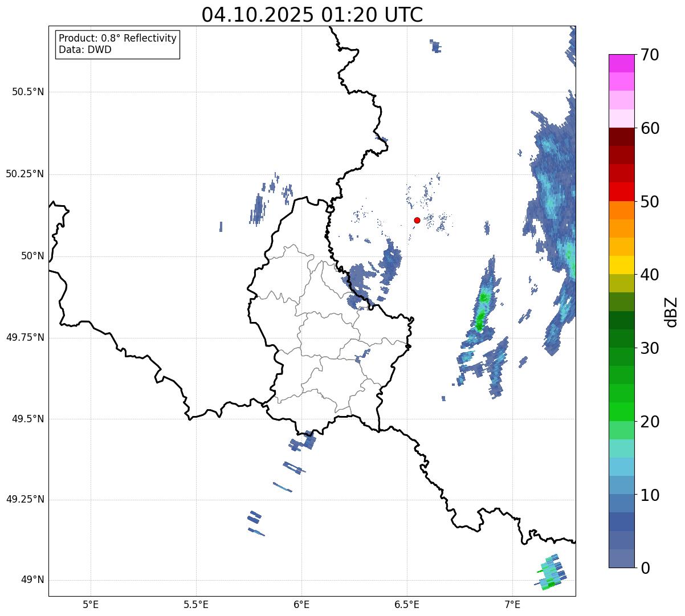Viewport: 685px width, 616px height.
Task: Click the bright red segment just above 50 dBZ
Action: 622,192
